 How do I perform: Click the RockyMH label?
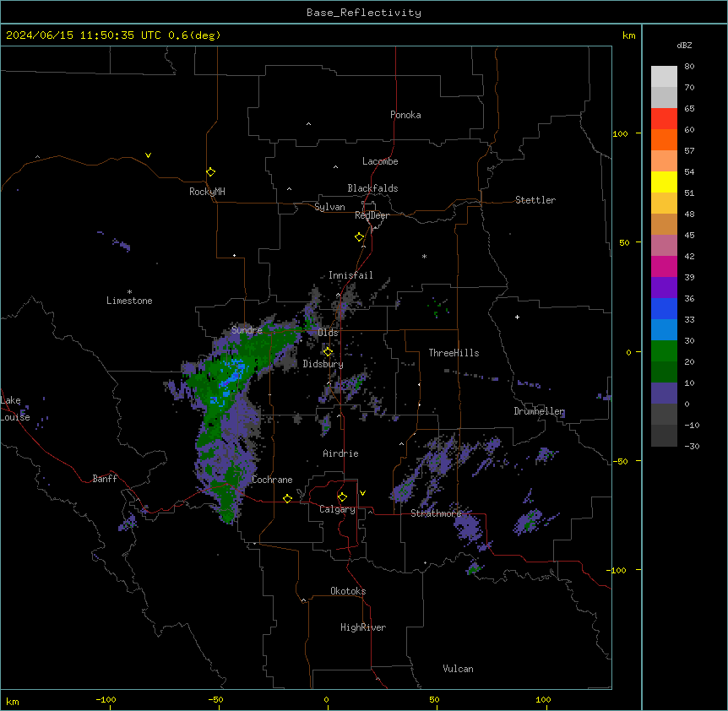tap(207, 192)
